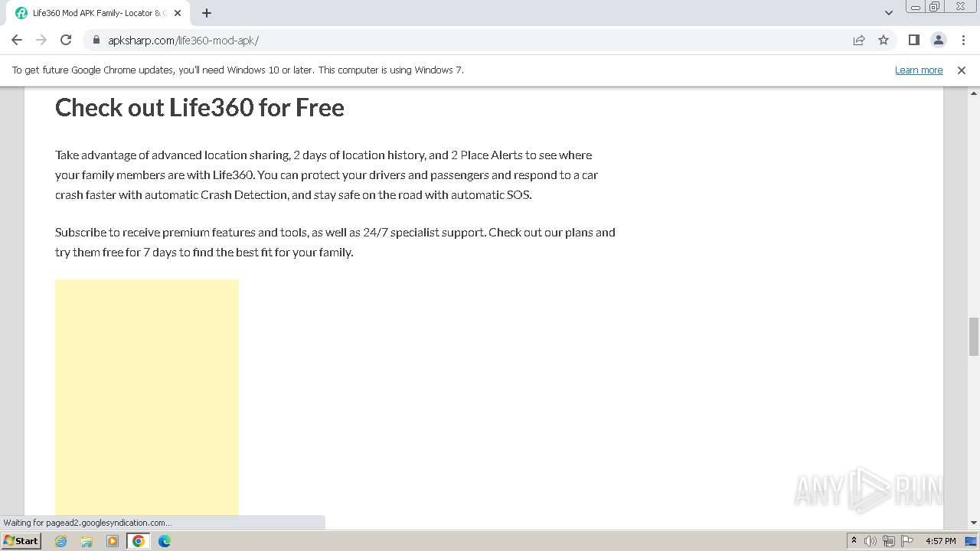
Task: Select the Life360 Mod APK Family tab
Action: click(98, 13)
